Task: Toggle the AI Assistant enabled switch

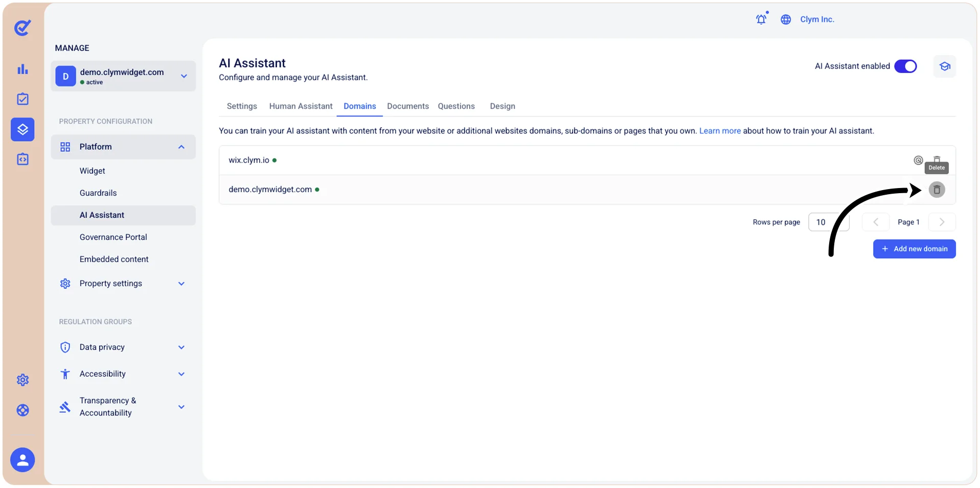Action: pyautogui.click(x=905, y=66)
